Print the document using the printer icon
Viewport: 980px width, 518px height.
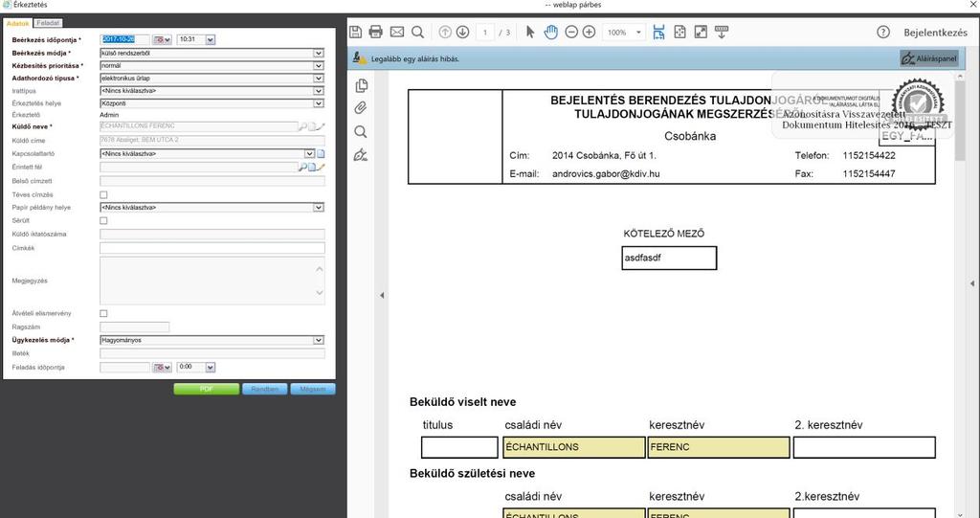[375, 32]
